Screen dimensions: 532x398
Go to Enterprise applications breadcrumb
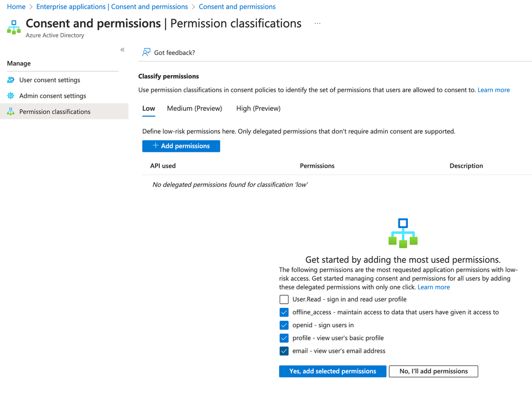pyautogui.click(x=112, y=7)
